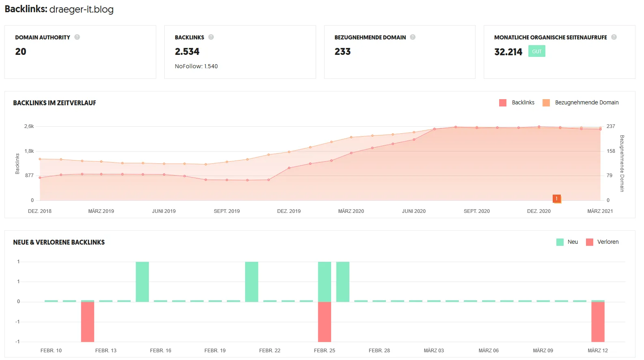Click draeger-it.blog domain in the title
644x360 pixels.
pos(81,9)
